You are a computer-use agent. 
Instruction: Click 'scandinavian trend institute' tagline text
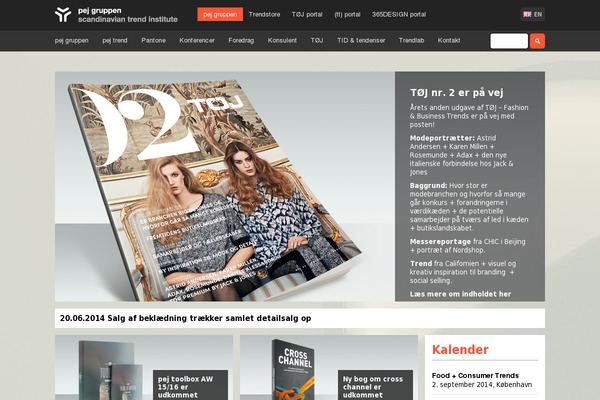pyautogui.click(x=128, y=19)
